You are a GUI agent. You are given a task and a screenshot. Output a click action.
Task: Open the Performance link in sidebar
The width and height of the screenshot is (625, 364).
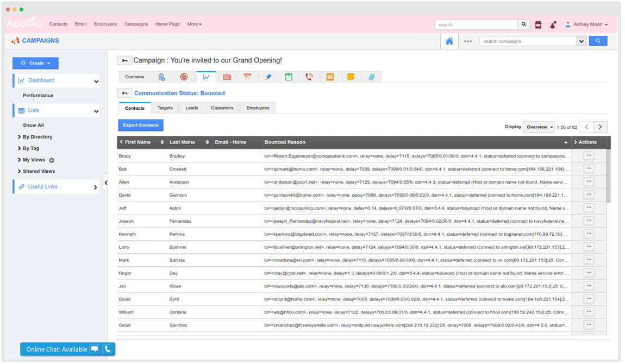[x=38, y=96]
